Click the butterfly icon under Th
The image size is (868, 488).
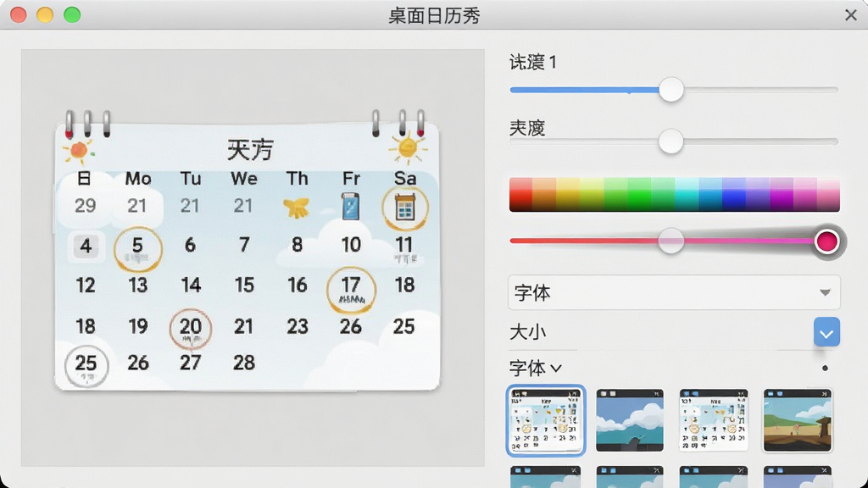[296, 208]
